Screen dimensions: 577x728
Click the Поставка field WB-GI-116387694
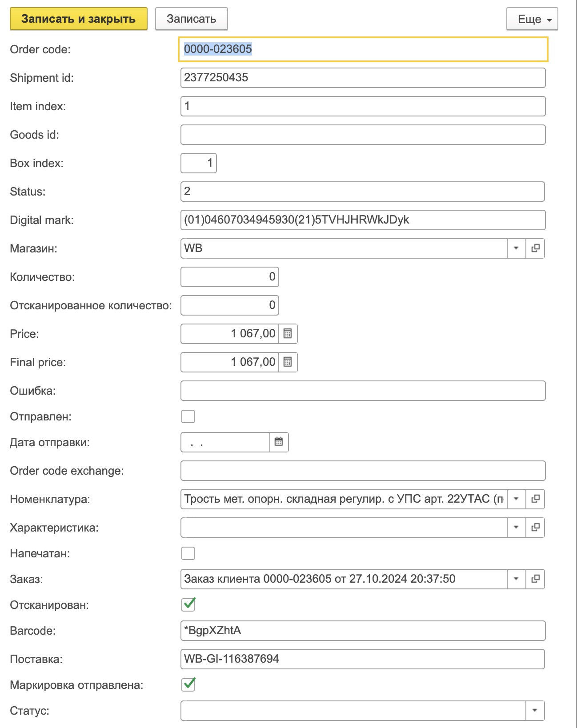coord(363,659)
